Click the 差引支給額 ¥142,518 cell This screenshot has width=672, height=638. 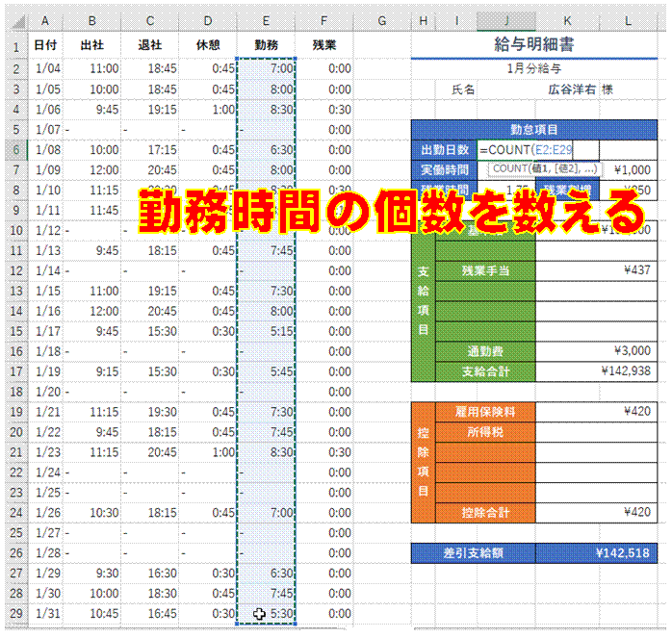[x=597, y=553]
